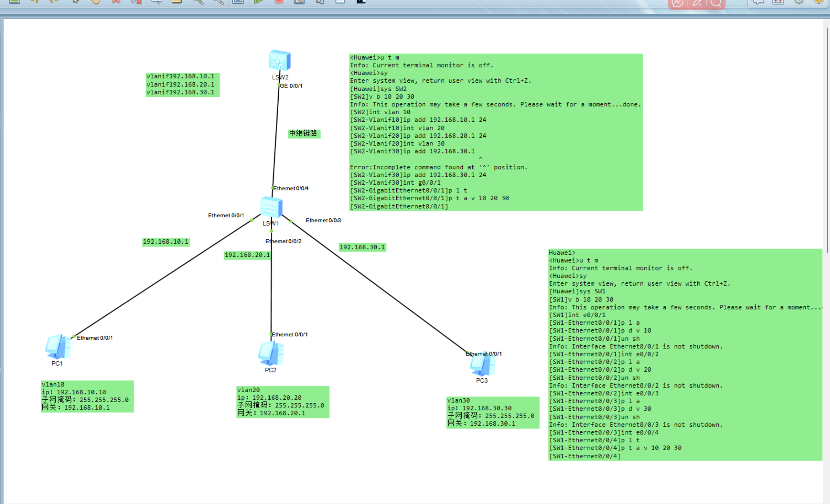Screen dimensions: 830x504
Task: Select the '192.168.20.1' note on canvas
Action: (x=247, y=255)
